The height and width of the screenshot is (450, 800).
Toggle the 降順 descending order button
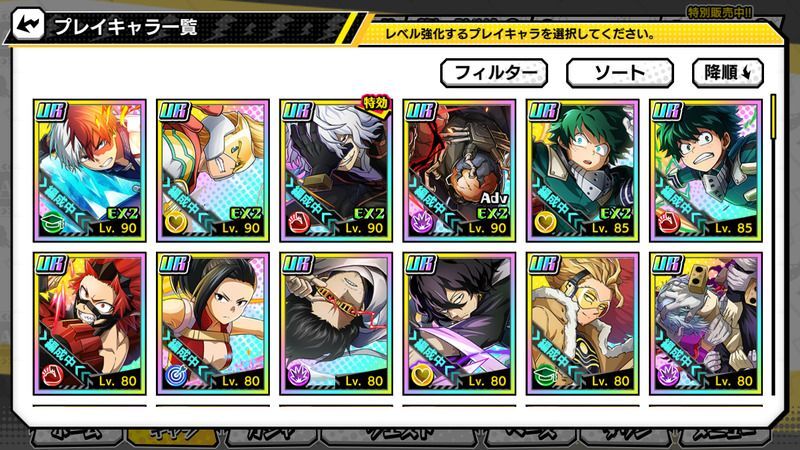[728, 73]
